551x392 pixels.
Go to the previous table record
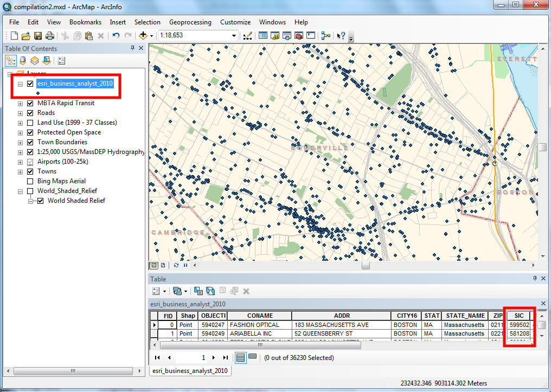pyautogui.click(x=169, y=358)
